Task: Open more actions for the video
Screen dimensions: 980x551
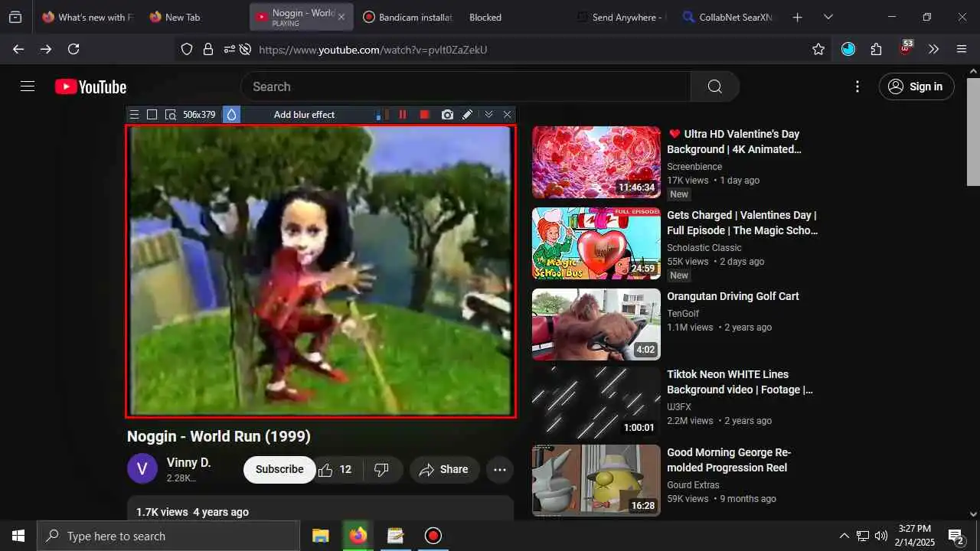Action: (500, 469)
